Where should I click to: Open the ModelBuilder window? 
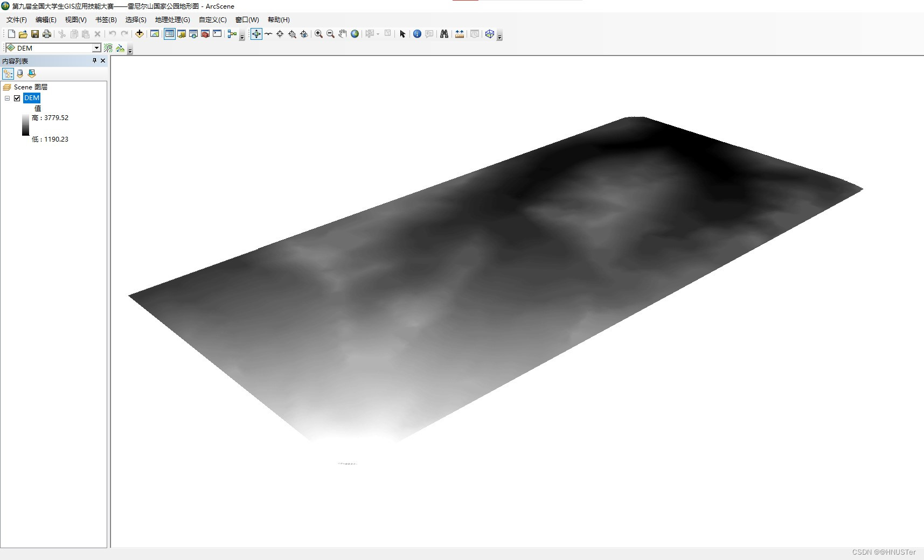[x=232, y=34]
